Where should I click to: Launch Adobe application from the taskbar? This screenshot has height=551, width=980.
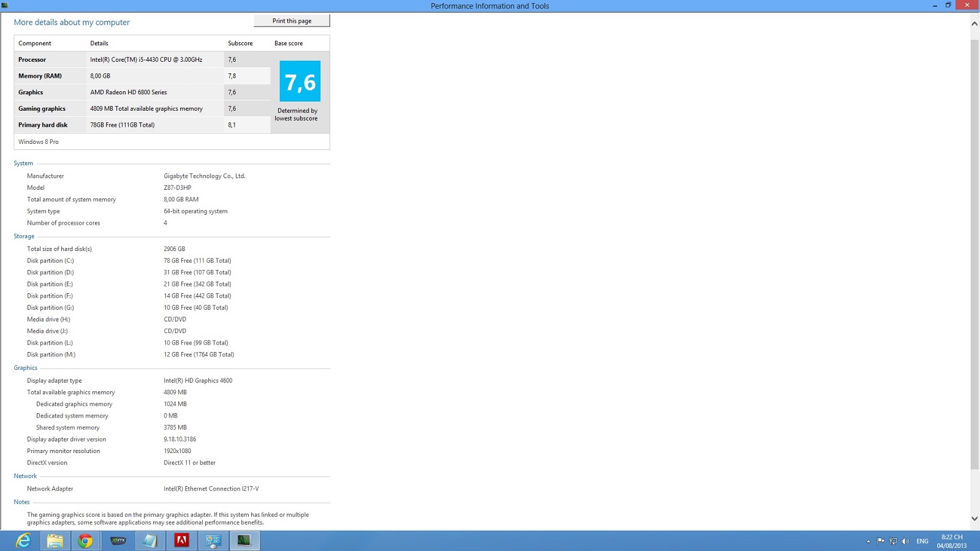(181, 541)
